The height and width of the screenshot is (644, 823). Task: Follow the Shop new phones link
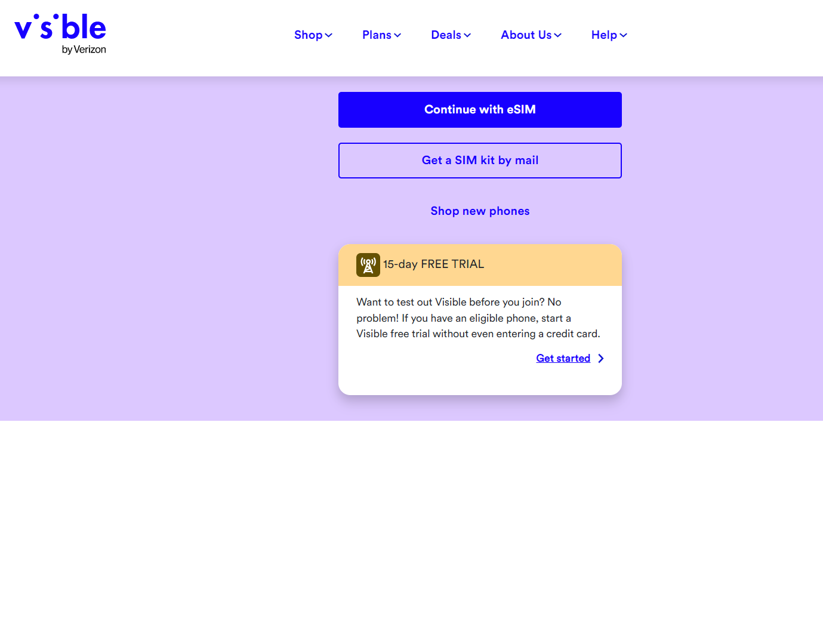[x=480, y=211]
